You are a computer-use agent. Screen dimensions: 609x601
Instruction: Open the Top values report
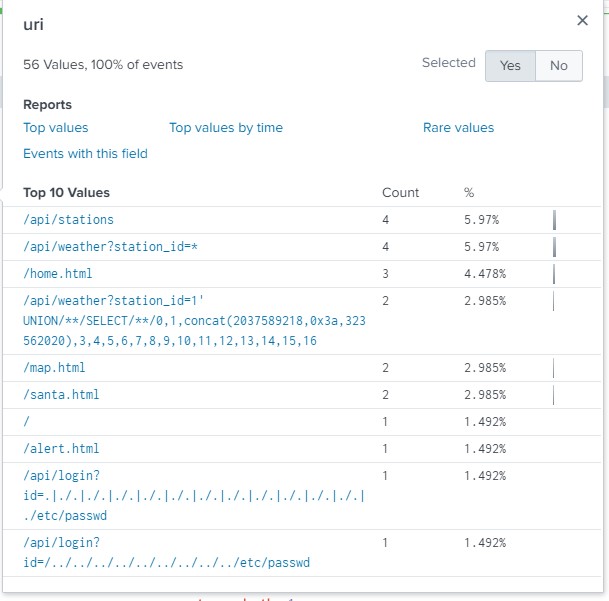56,128
